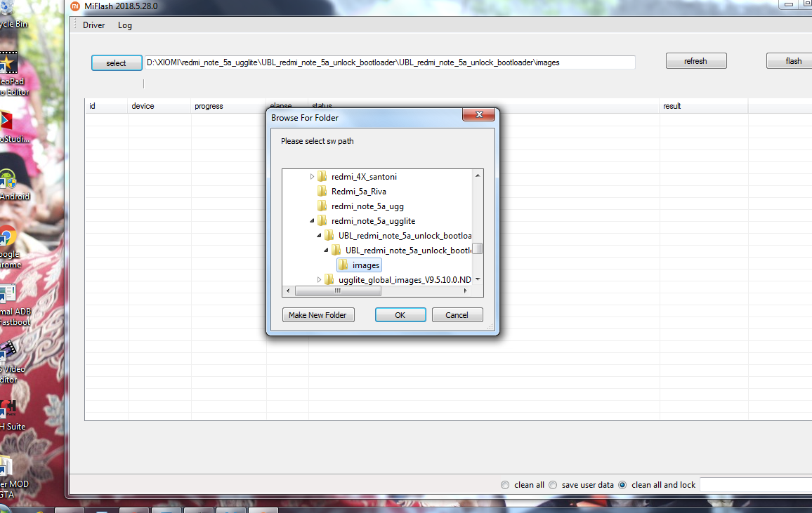The height and width of the screenshot is (513, 812).
Task: Click the redmi_note_5a_ugg folder icon
Action: point(322,206)
